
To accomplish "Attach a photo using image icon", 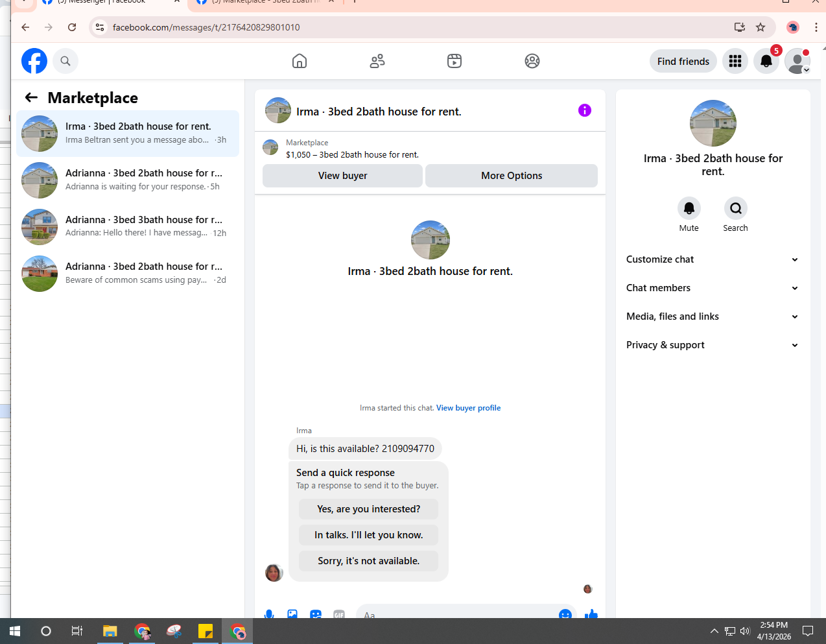I will point(292,614).
